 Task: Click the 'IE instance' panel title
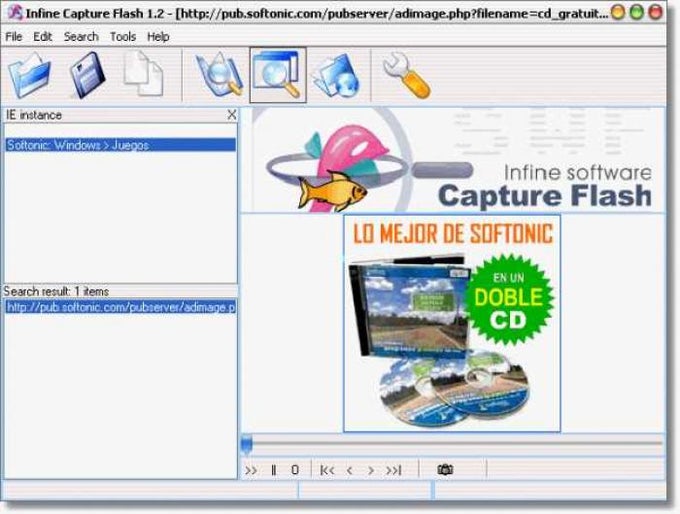[34, 115]
